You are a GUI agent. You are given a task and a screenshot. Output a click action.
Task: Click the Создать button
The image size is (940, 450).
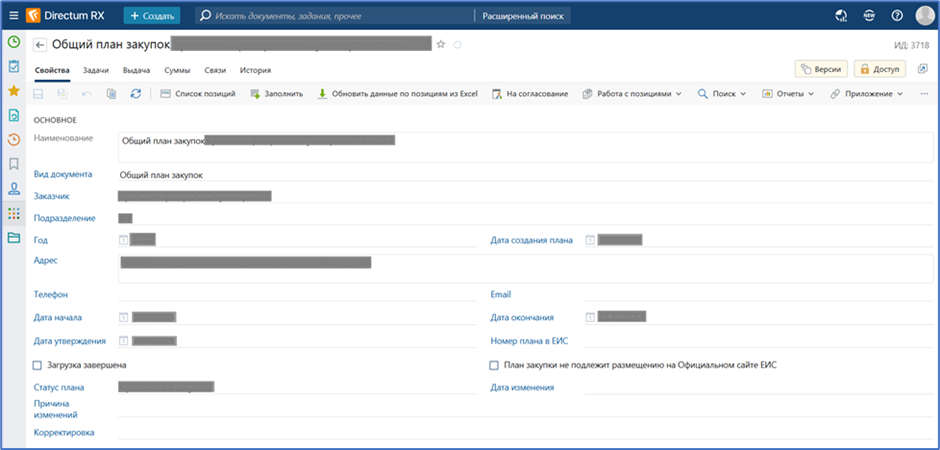coord(152,16)
